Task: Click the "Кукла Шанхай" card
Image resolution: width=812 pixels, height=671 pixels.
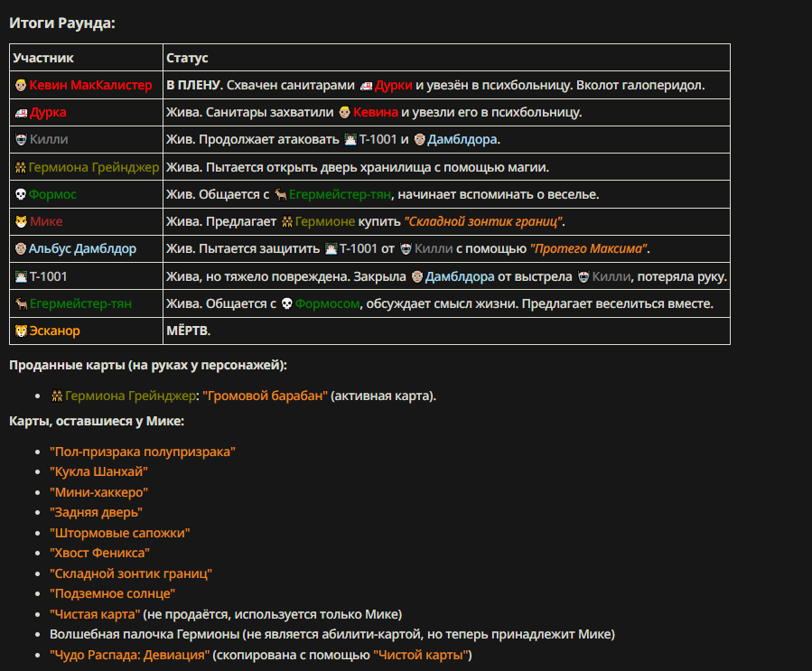Action: (99, 472)
